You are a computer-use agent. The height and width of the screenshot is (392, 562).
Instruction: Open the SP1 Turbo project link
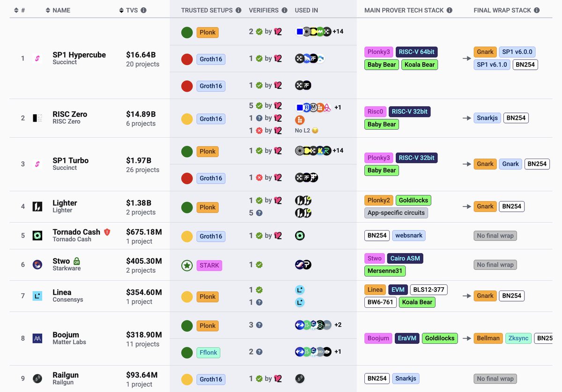click(71, 160)
